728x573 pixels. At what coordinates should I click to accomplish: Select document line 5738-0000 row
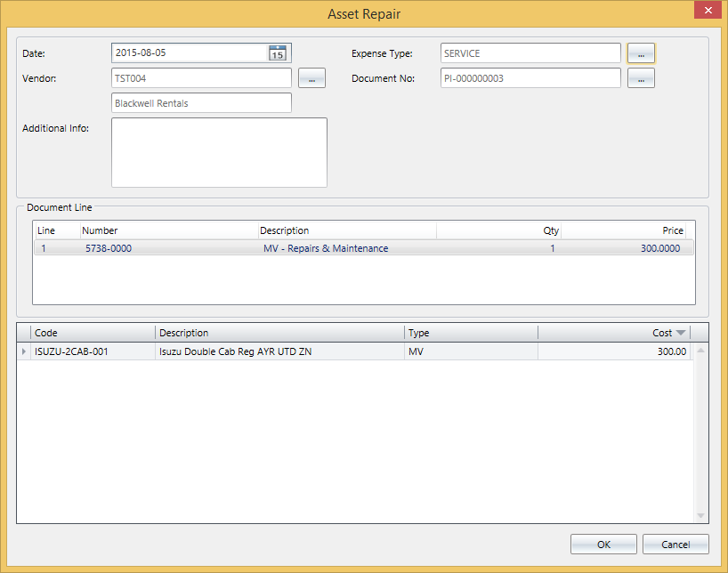pos(363,248)
